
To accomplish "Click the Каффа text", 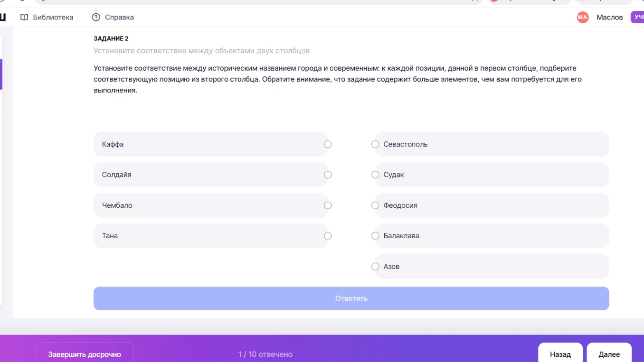I will pos(113,144).
